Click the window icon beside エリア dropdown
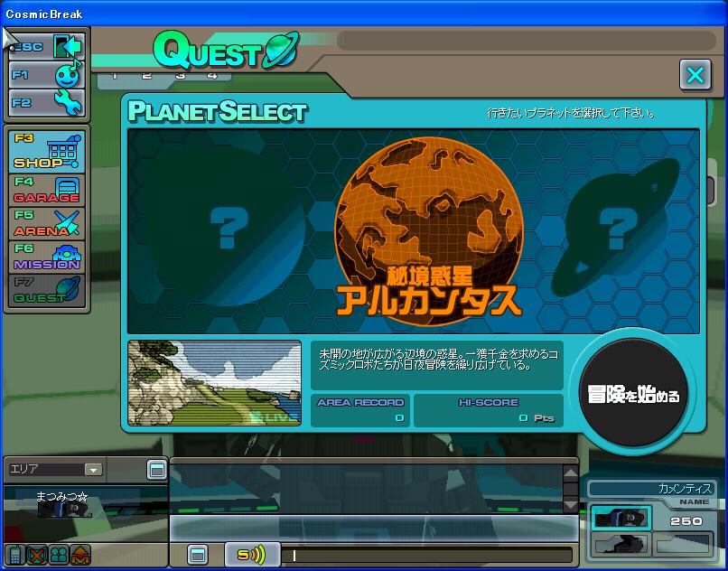This screenshot has height=571, width=728. [x=156, y=470]
